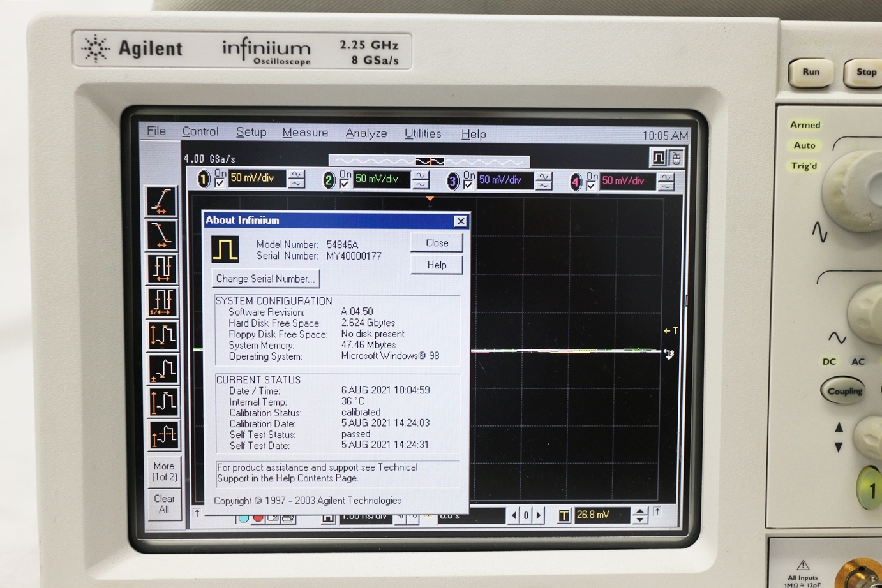Screen dimensions: 882x588
Task: Click the channel 2 50 mV/div scale field
Action: click(382, 179)
